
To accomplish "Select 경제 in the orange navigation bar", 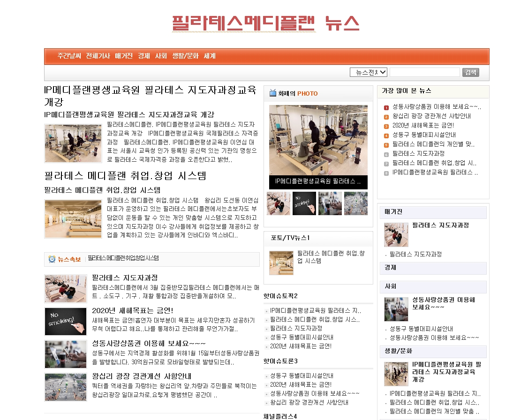I will coord(144,56).
